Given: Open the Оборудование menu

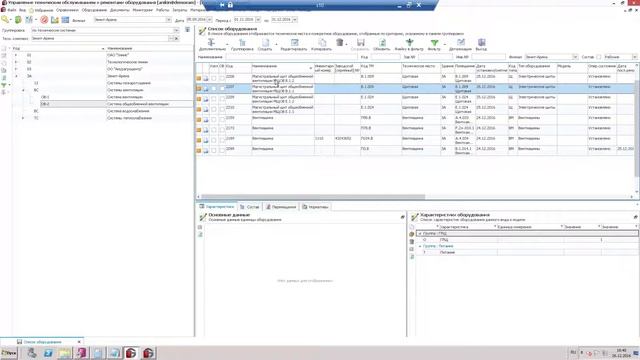Looking at the screenshot, I should pyautogui.click(x=94, y=10).
